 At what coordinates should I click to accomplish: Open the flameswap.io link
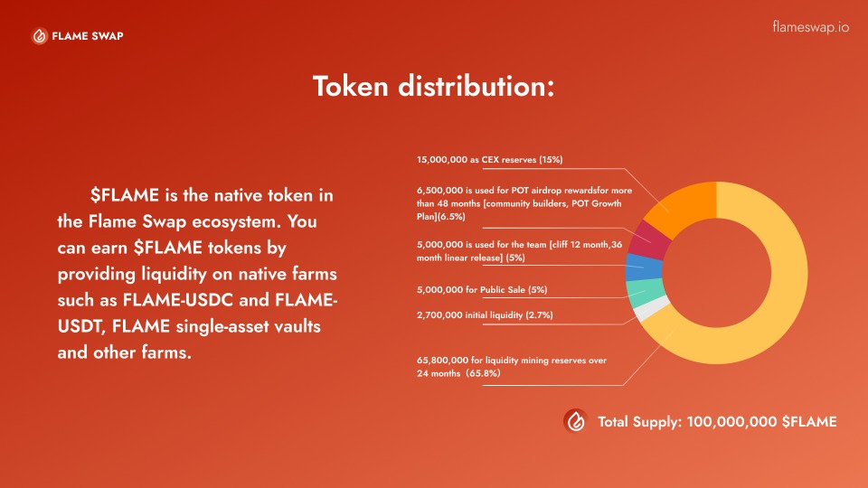pyautogui.click(x=811, y=27)
